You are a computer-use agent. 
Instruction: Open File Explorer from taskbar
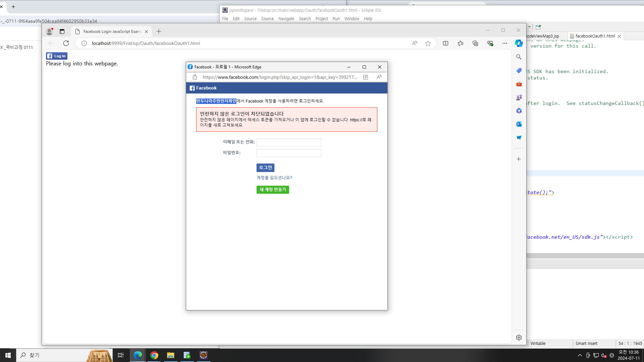coord(171,355)
